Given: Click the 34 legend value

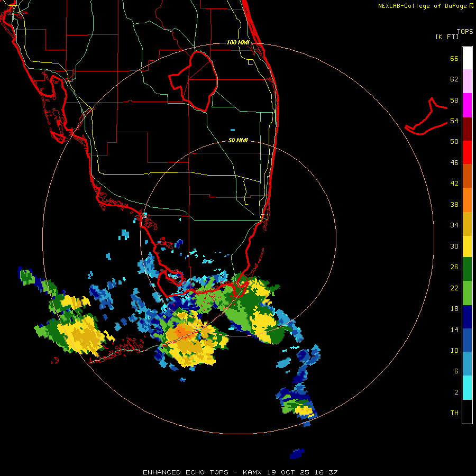Looking at the screenshot, I should [454, 225].
